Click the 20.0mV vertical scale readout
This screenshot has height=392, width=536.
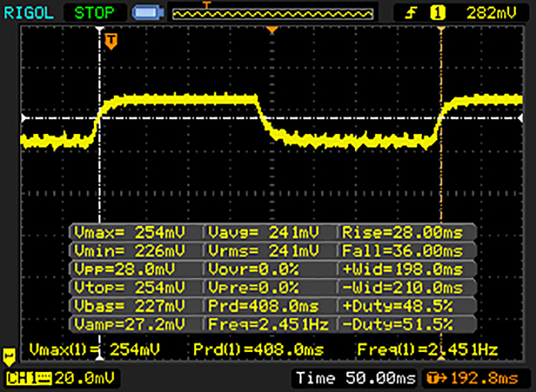point(85,379)
